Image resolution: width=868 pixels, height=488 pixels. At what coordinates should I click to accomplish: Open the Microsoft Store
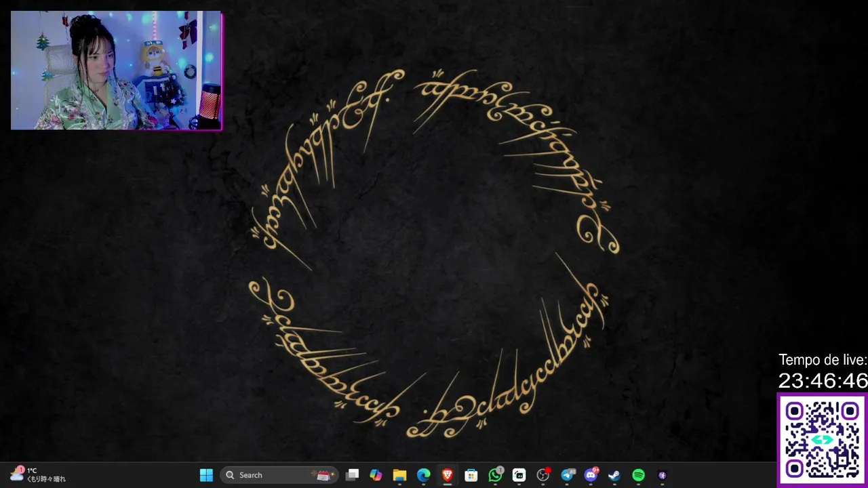coord(471,475)
